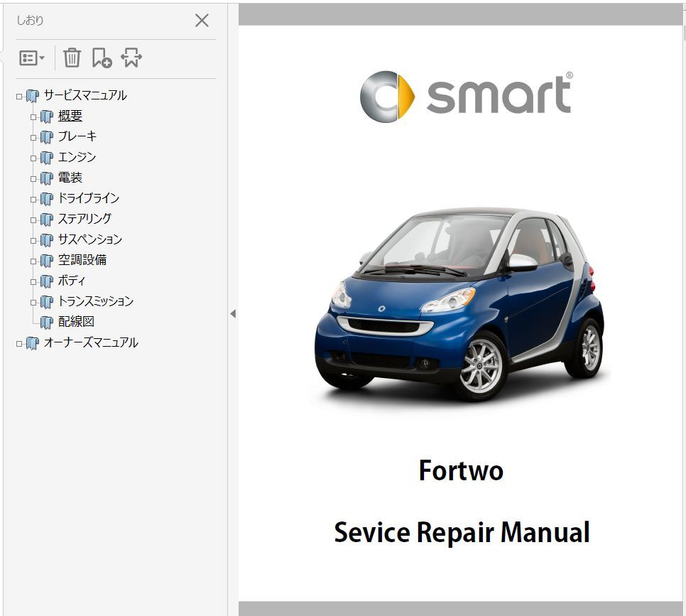This screenshot has height=616, width=686.
Task: Delete the selected bookmark with trash icon
Action: pyautogui.click(x=71, y=58)
